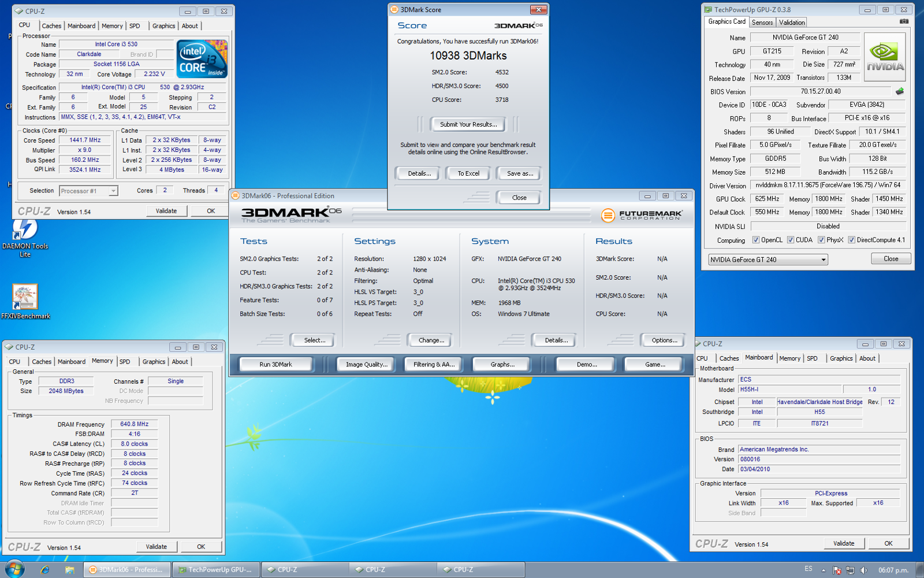Click the GPU-Z camera screenshot icon

(x=904, y=21)
